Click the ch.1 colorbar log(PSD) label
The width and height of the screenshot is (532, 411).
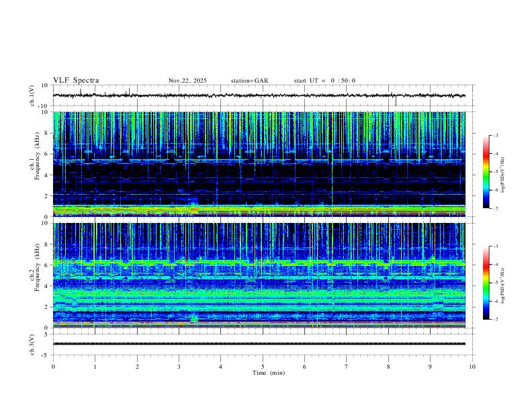click(503, 175)
